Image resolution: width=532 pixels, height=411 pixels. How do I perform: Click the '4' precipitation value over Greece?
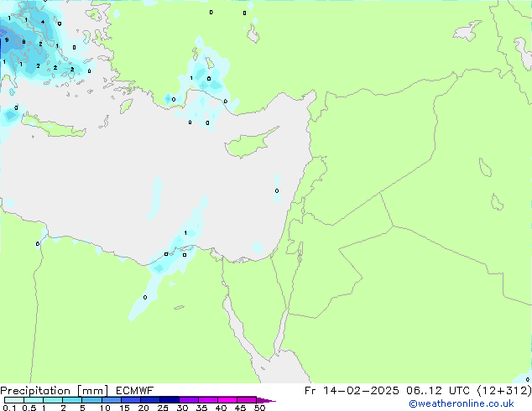click(x=43, y=22)
